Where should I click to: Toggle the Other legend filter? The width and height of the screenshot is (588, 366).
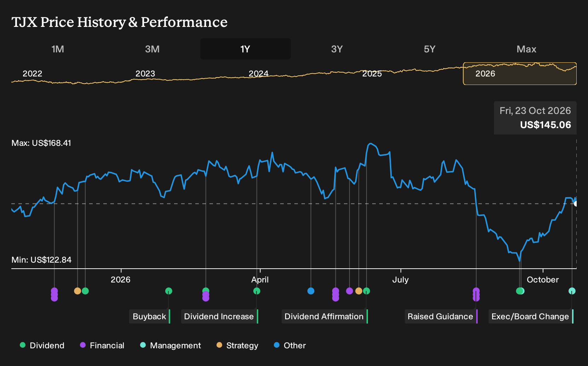click(290, 345)
